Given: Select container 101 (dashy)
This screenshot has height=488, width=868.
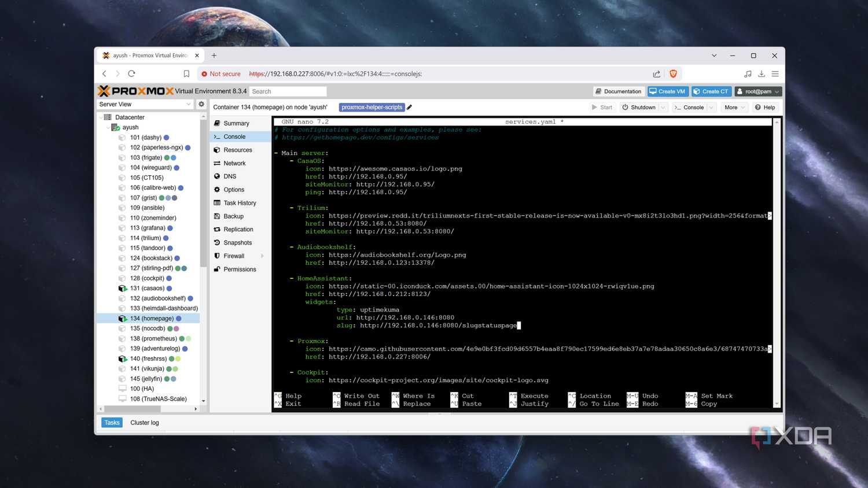Looking at the screenshot, I should [146, 138].
